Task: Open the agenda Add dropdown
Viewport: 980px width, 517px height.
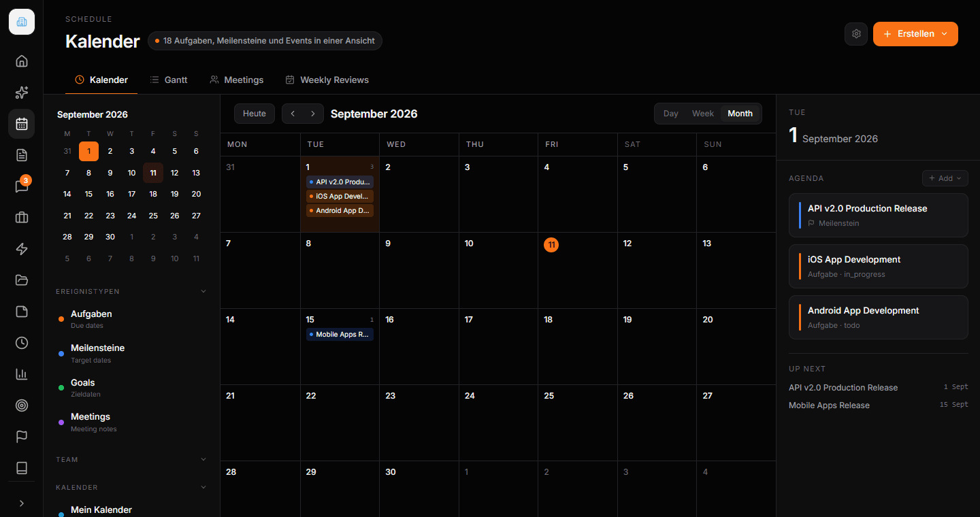Action: pos(945,178)
